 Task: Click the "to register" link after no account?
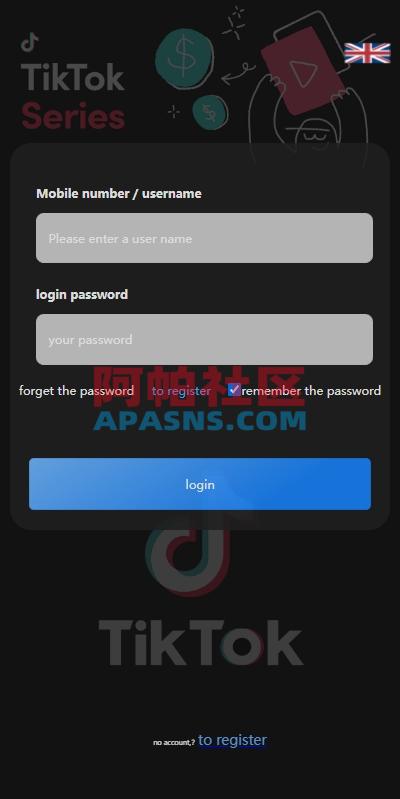pyautogui.click(x=232, y=740)
